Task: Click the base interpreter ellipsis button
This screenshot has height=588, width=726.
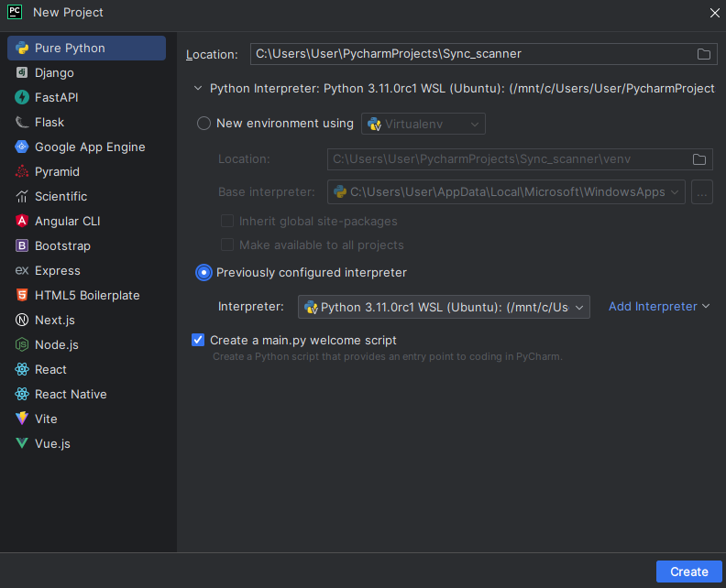Action: point(702,192)
